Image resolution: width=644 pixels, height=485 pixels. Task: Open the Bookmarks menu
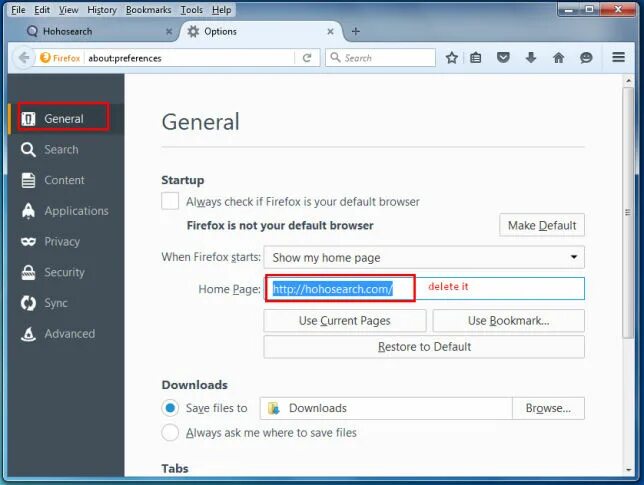click(x=148, y=10)
